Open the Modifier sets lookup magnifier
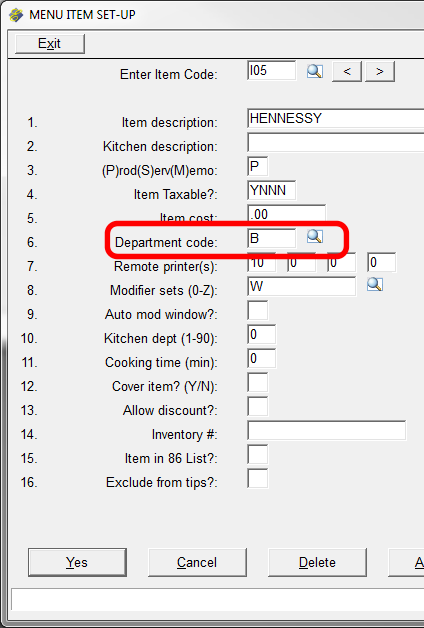 pos(375,284)
